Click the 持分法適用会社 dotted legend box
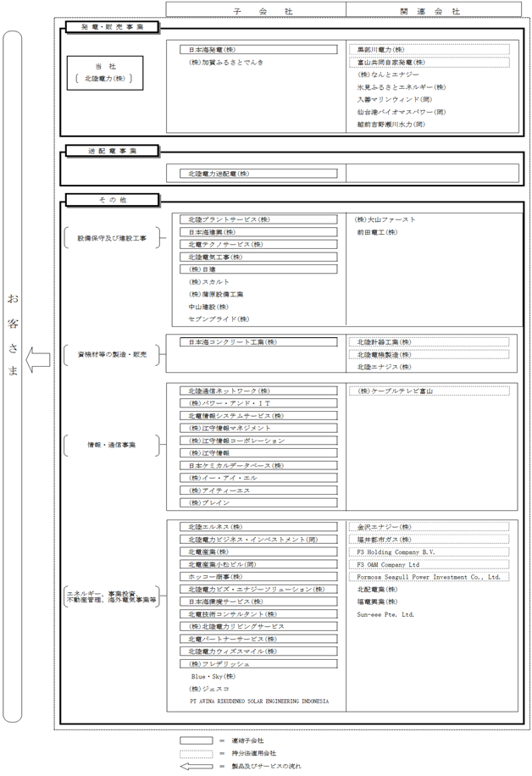This screenshot has width=532, height=776. [197, 753]
